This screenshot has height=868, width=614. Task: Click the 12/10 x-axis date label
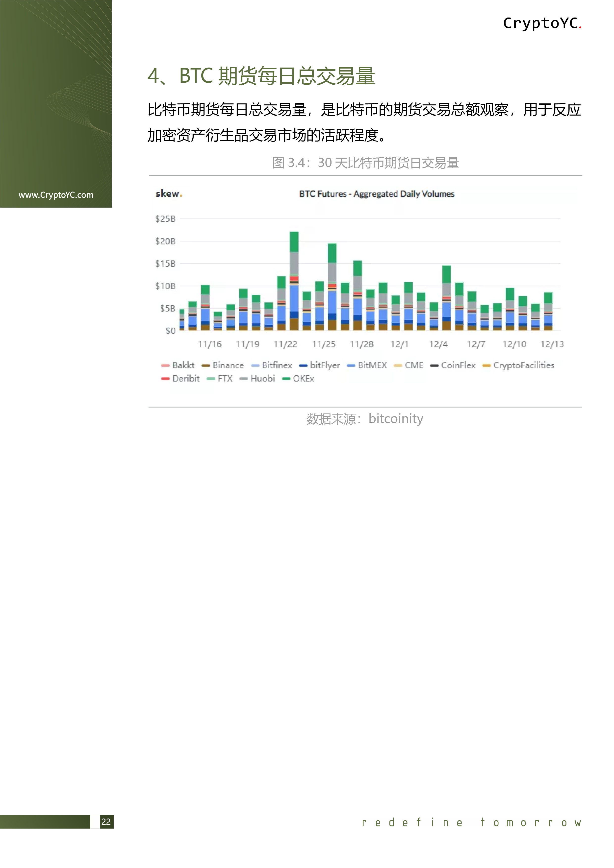pyautogui.click(x=514, y=344)
